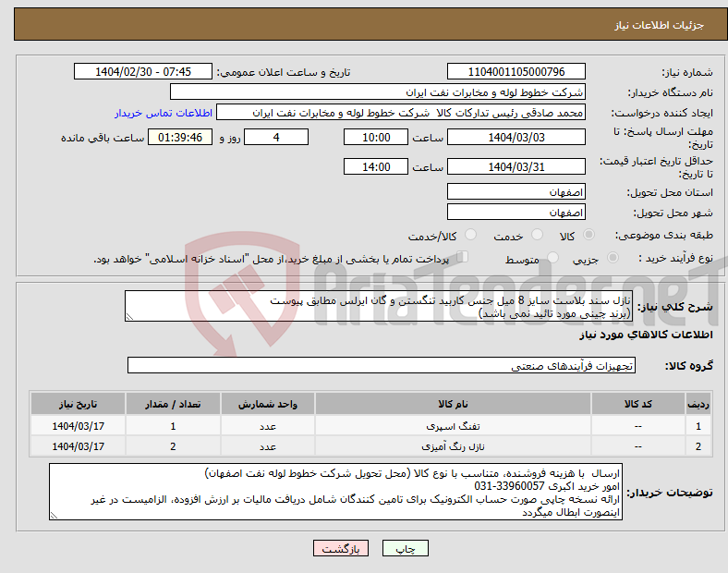
Task: Select the خدمت radio button
Action: pos(537,235)
